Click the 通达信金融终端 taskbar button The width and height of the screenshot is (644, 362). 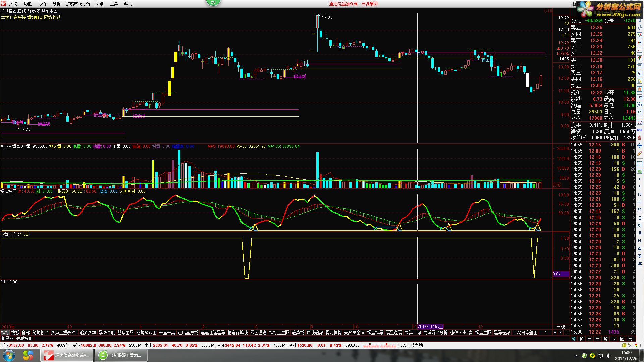tap(66, 355)
